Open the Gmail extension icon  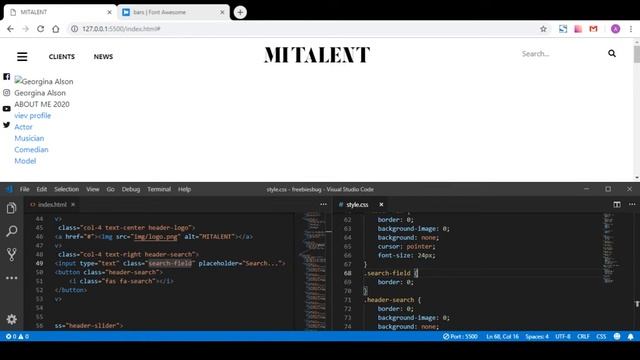(593, 29)
